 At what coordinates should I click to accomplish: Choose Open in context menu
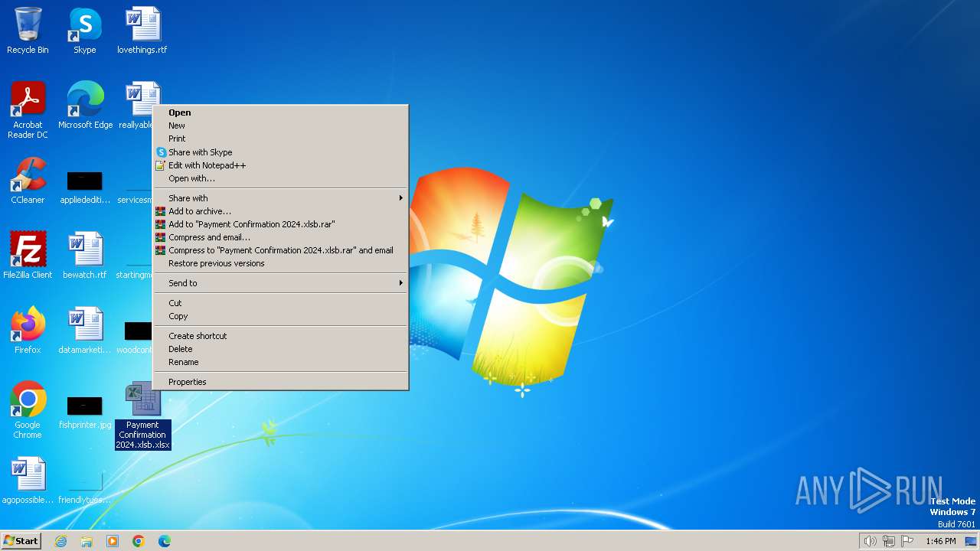click(281, 112)
